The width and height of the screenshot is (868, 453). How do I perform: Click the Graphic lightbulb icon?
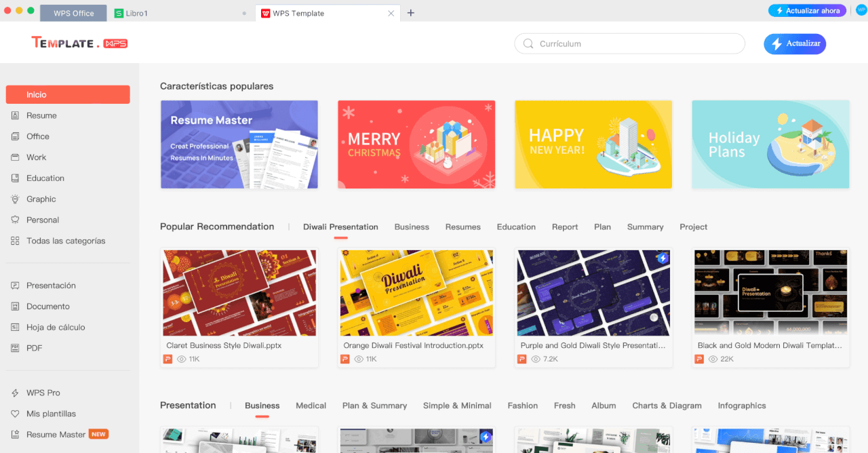[15, 199]
